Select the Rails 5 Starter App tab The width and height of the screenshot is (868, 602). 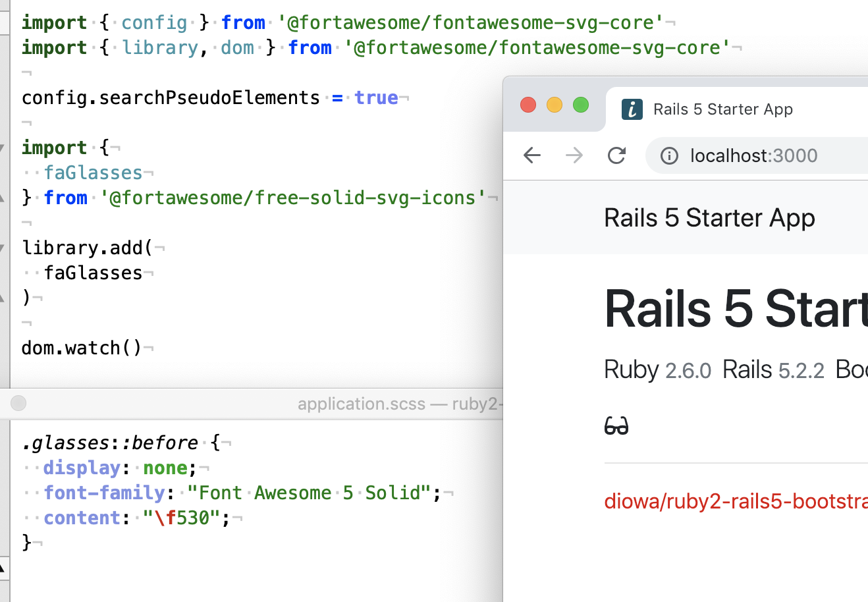tap(736, 109)
